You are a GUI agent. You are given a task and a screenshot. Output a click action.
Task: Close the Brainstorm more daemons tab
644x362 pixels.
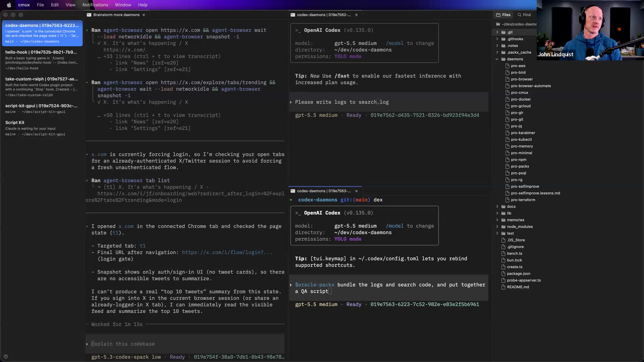[144, 15]
